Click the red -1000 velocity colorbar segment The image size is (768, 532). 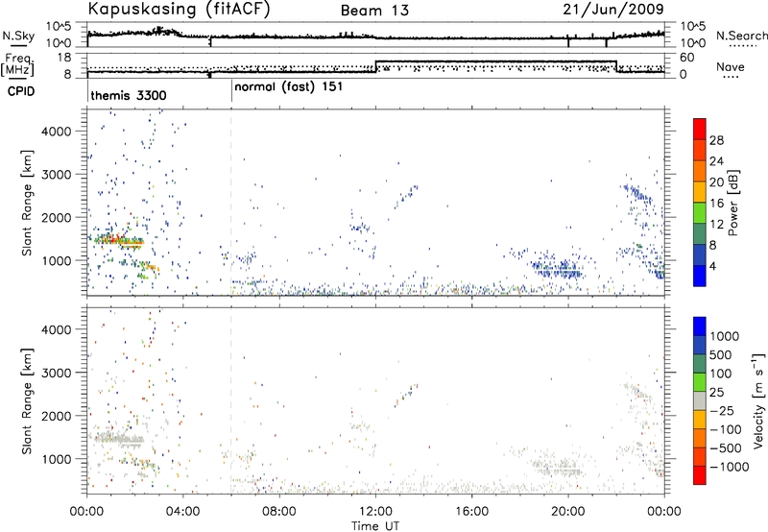(700, 475)
